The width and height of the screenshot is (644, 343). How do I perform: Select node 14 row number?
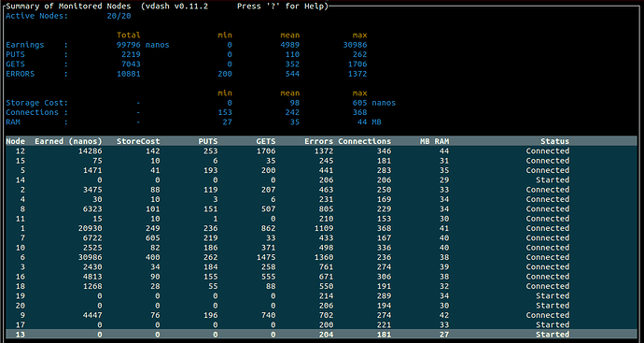(21, 180)
